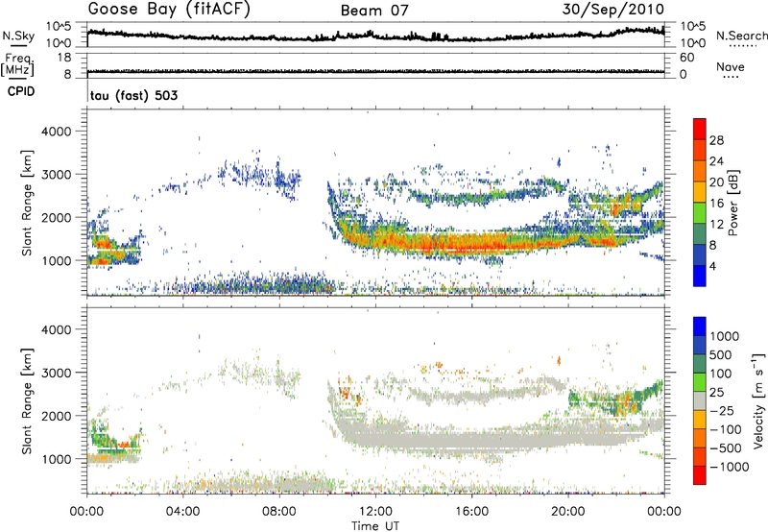Click the "Nave" legend label

point(731,67)
